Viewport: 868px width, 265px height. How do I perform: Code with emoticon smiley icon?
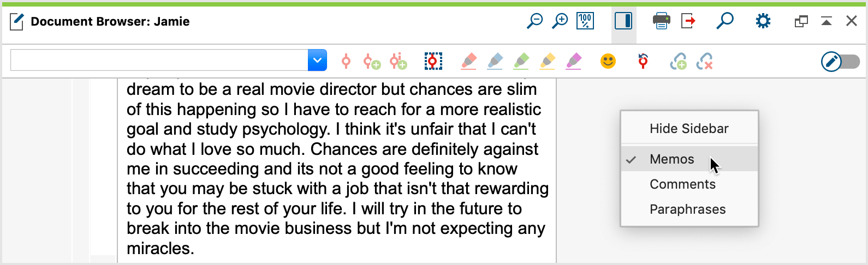coord(608,61)
